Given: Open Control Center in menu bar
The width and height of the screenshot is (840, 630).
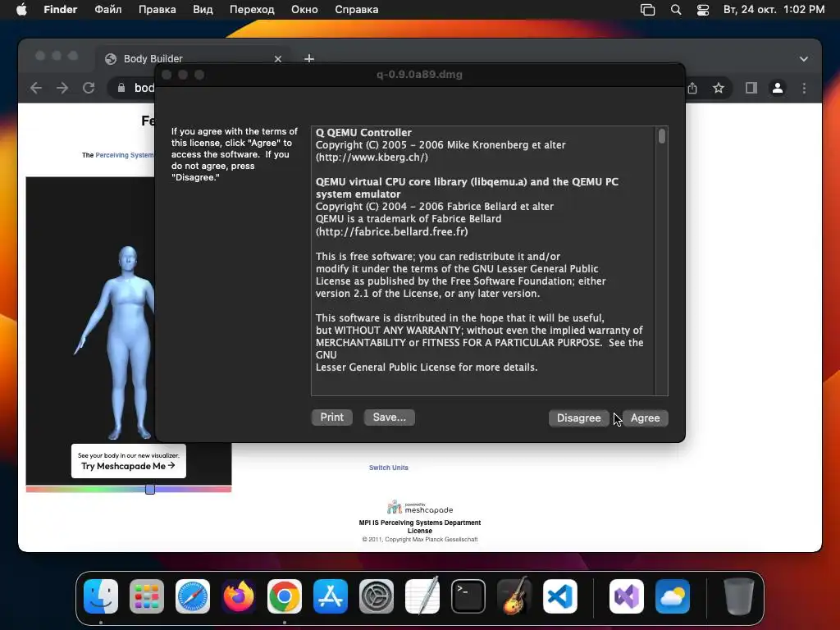Looking at the screenshot, I should (x=703, y=10).
